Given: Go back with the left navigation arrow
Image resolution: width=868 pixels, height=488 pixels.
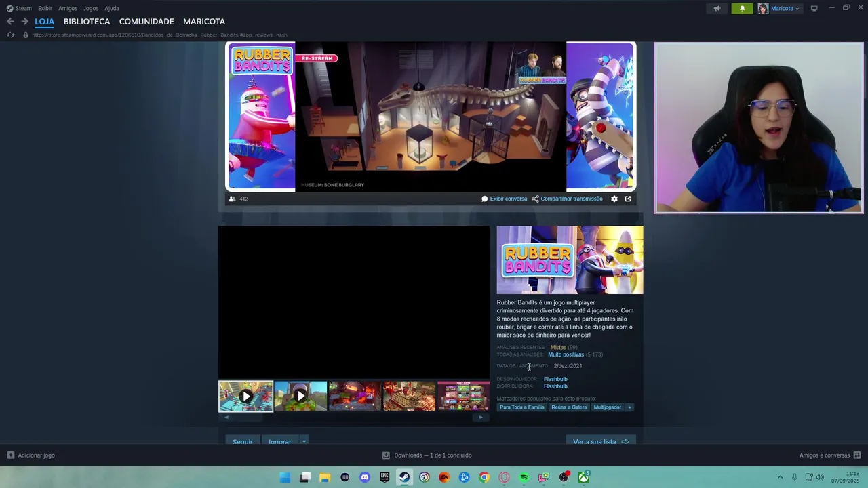Looking at the screenshot, I should (10, 22).
